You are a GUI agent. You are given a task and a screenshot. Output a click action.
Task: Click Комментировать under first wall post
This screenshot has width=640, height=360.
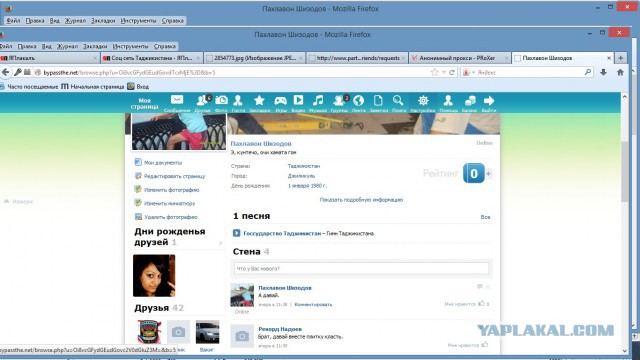(x=313, y=304)
